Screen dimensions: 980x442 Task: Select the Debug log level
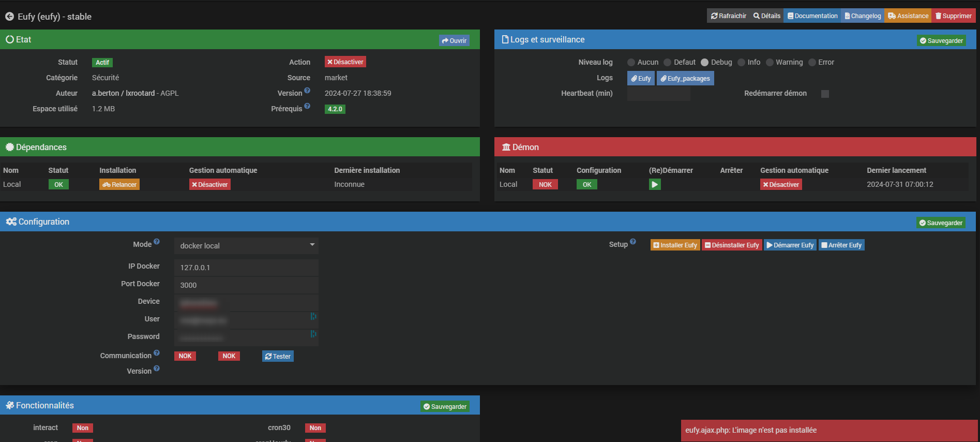704,63
